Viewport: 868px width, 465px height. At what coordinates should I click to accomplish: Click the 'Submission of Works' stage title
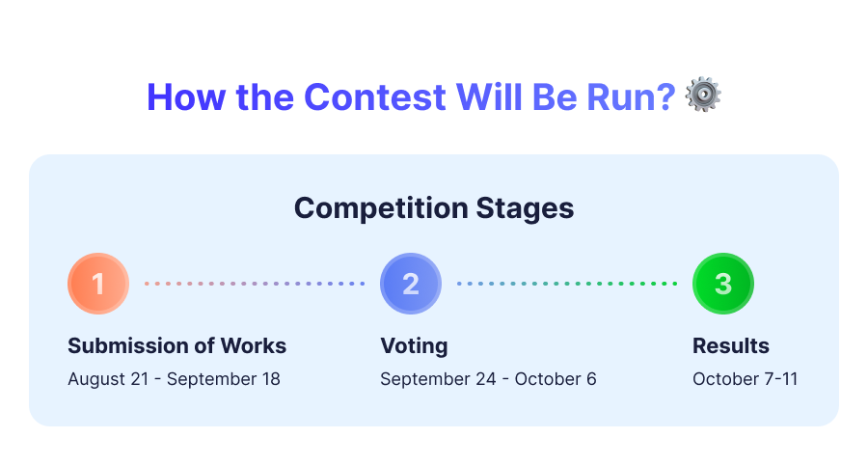click(x=177, y=346)
